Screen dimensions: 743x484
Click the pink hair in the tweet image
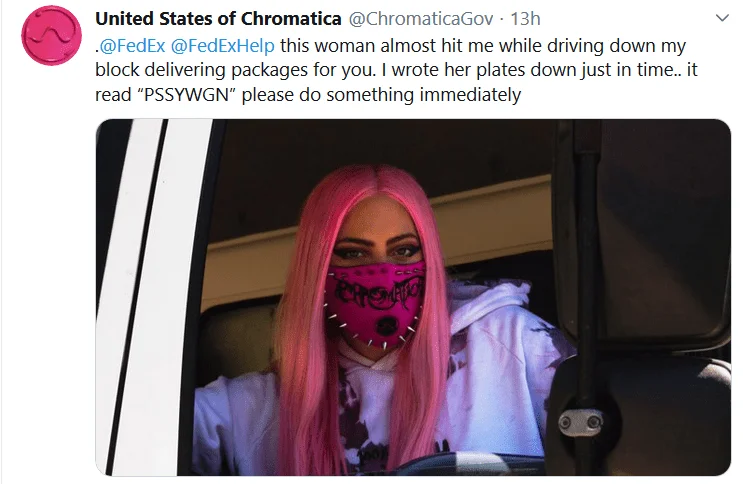(x=308, y=332)
